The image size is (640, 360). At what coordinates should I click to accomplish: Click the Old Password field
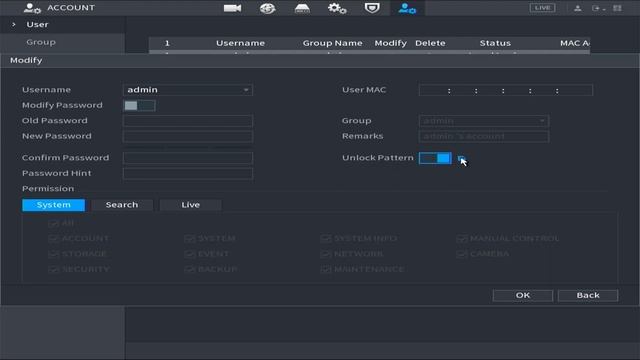[188, 121]
